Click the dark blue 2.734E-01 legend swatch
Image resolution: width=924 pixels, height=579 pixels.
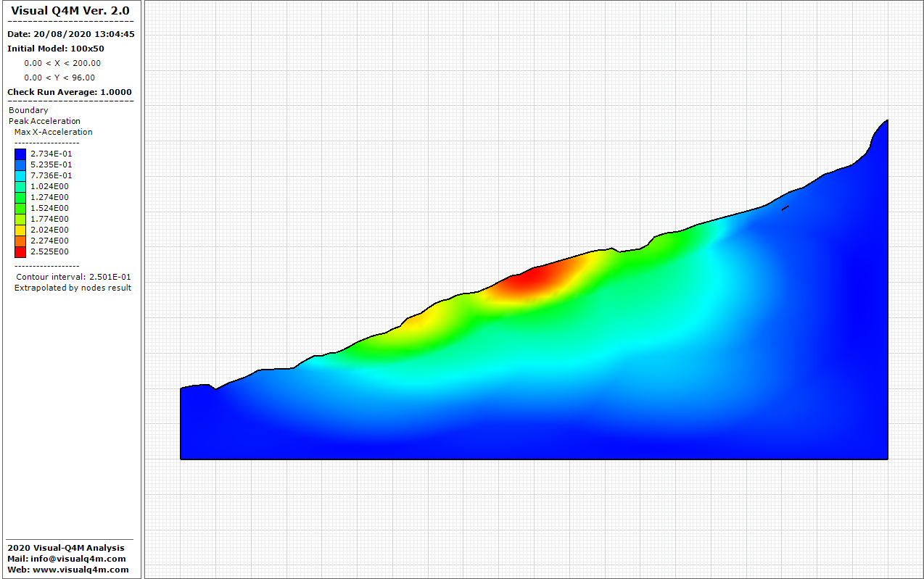point(20,154)
